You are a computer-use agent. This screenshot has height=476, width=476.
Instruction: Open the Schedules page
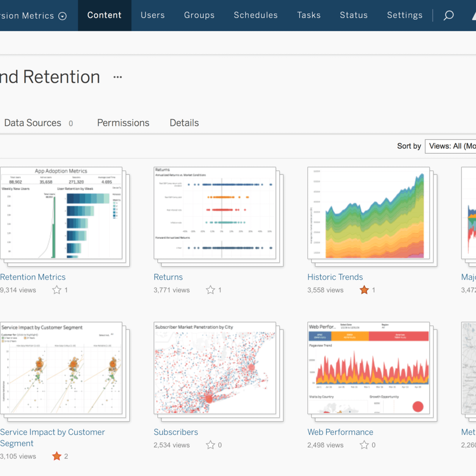click(256, 15)
